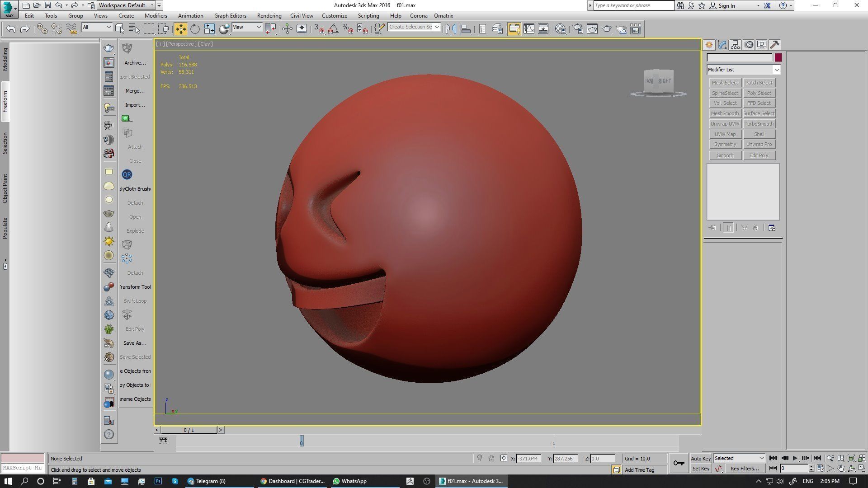This screenshot has height=488, width=868.
Task: Open the Modifier List dropdown
Action: point(743,70)
